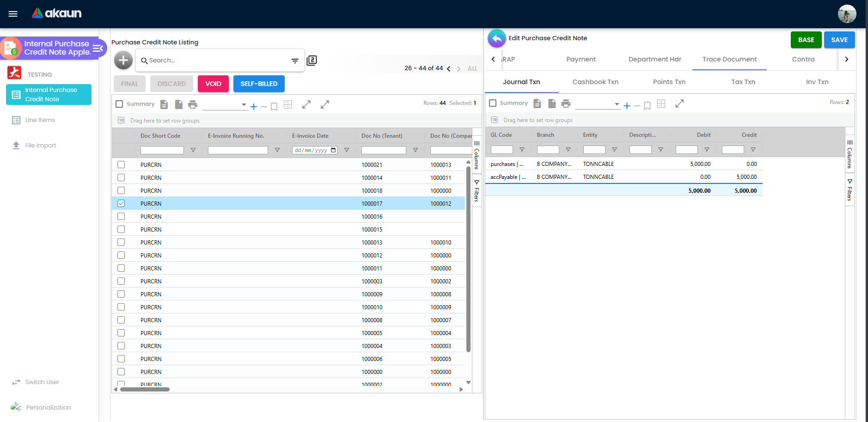868x422 pixels.
Task: Uncheck the selected row 1000017
Action: tap(121, 203)
